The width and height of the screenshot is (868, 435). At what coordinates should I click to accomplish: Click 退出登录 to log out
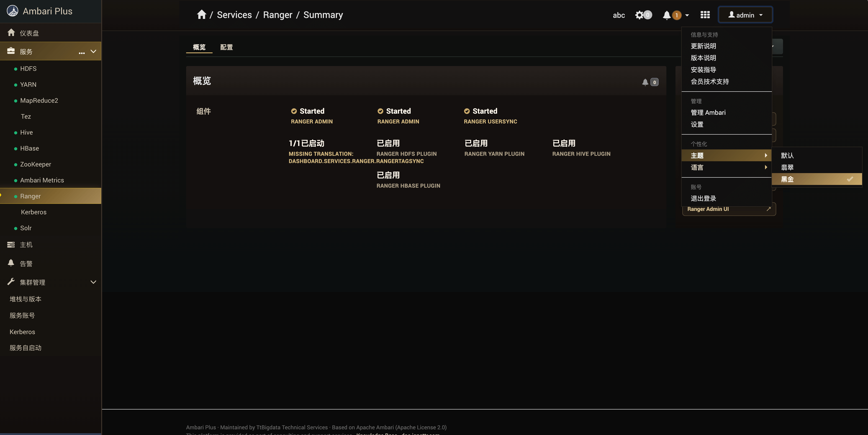pos(703,198)
